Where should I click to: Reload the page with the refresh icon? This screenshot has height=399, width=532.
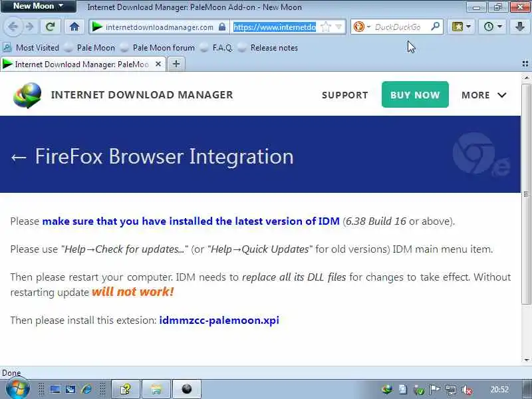[51, 27]
